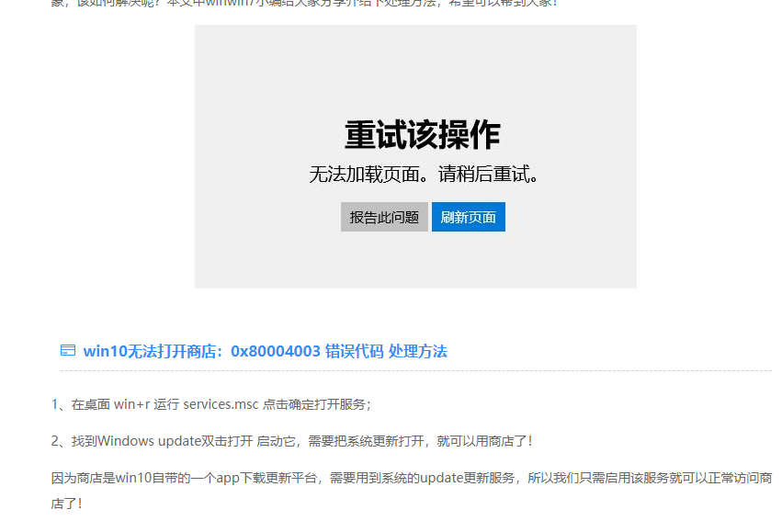The image size is (782, 532).
Task: Select step 2 Windows update instruction text
Action: point(291,441)
